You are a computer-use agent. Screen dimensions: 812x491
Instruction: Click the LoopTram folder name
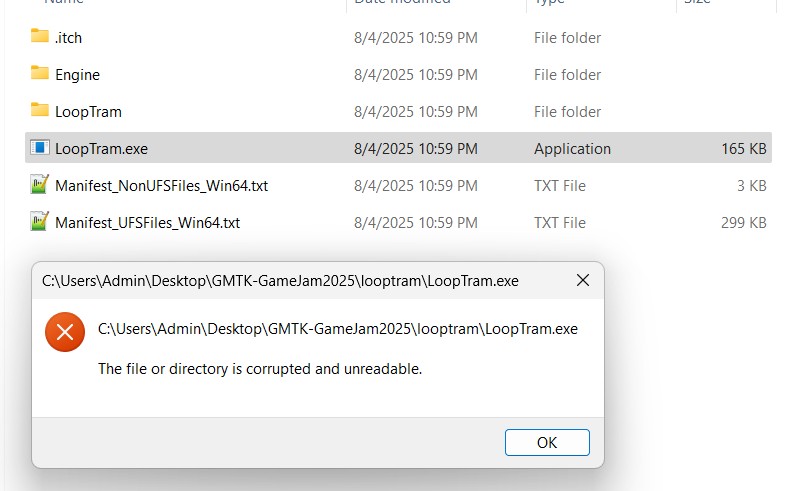[x=88, y=112]
